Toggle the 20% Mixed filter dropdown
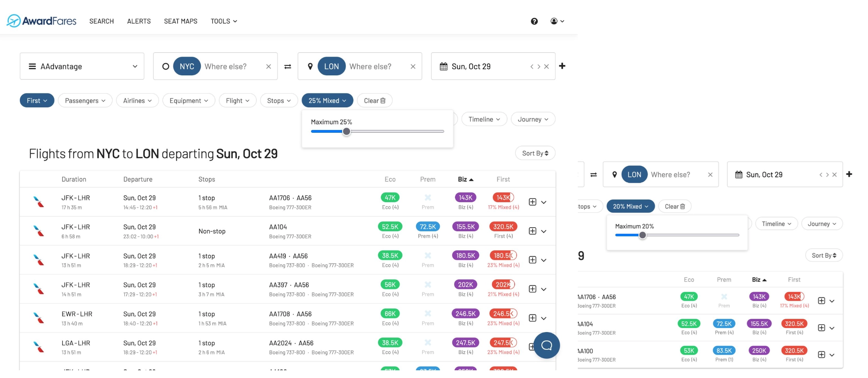Screen dimensions: 868x378 pyautogui.click(x=630, y=206)
